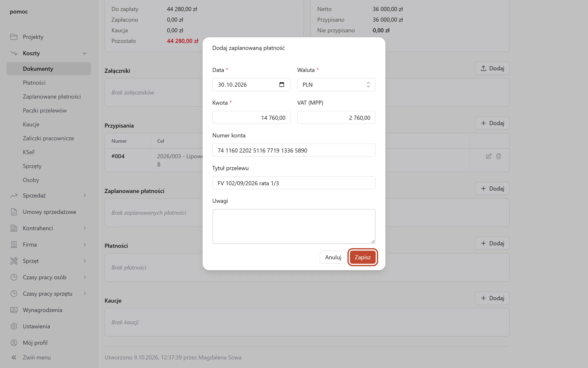Open the calendar picker in Data field
This screenshot has width=588, height=368.
pos(282,84)
